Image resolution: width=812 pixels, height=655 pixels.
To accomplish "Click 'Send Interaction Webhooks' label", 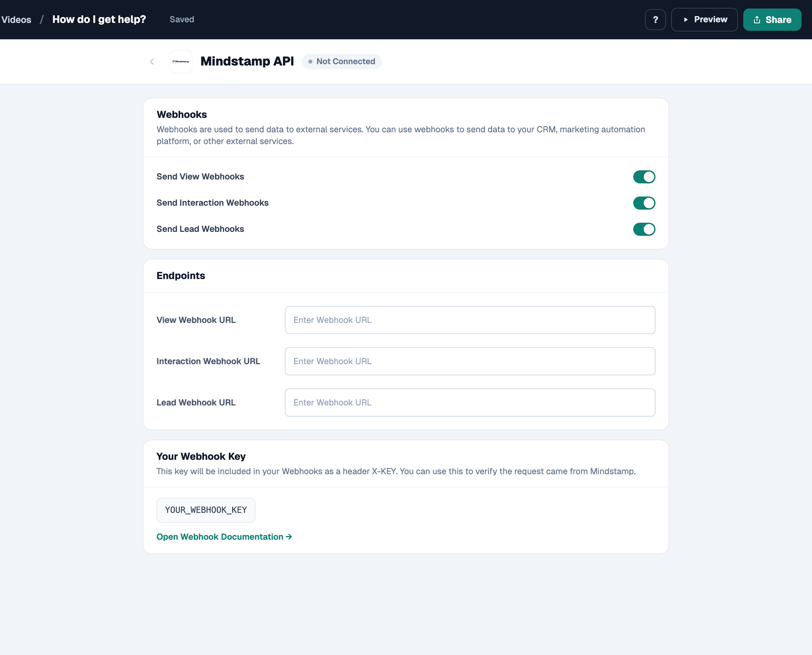I will click(x=213, y=203).
